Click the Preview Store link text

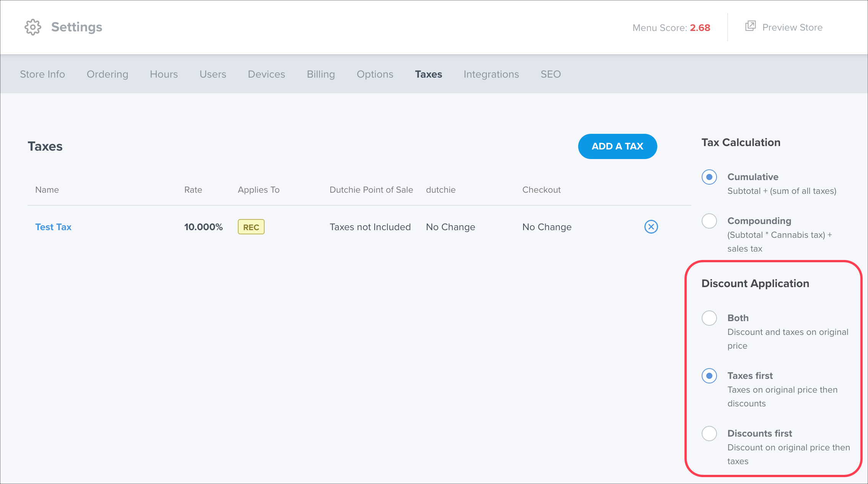click(792, 28)
